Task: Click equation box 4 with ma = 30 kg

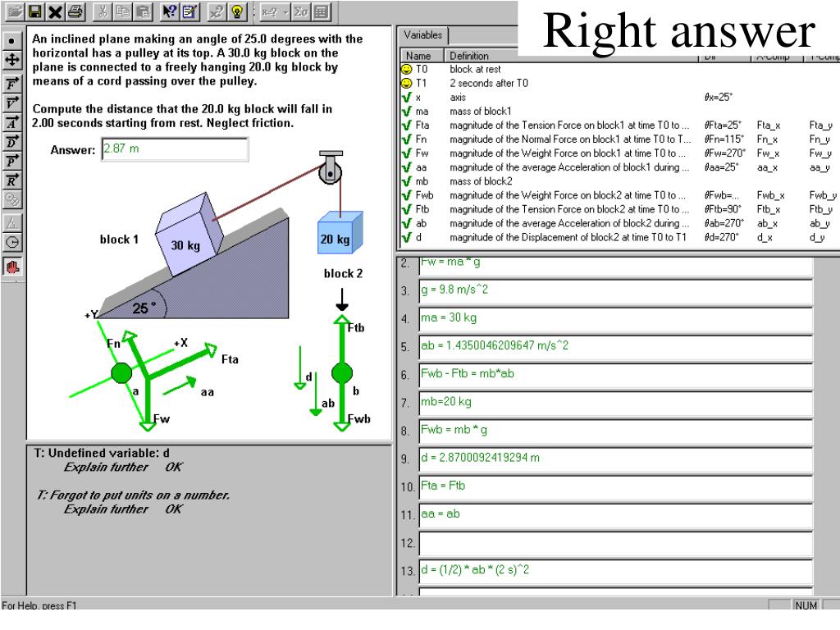Action: coord(615,320)
